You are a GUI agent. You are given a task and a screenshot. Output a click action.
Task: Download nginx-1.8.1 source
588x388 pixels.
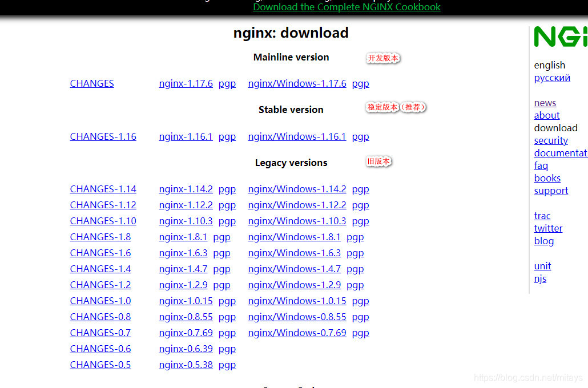point(183,237)
